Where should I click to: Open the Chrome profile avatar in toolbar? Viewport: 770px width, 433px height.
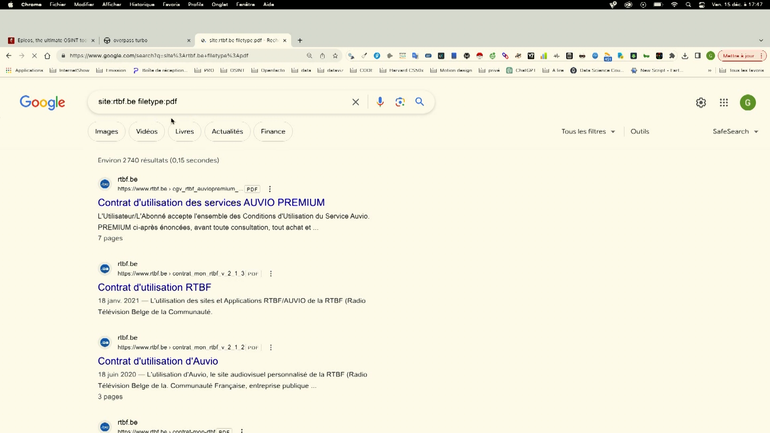pyautogui.click(x=711, y=55)
